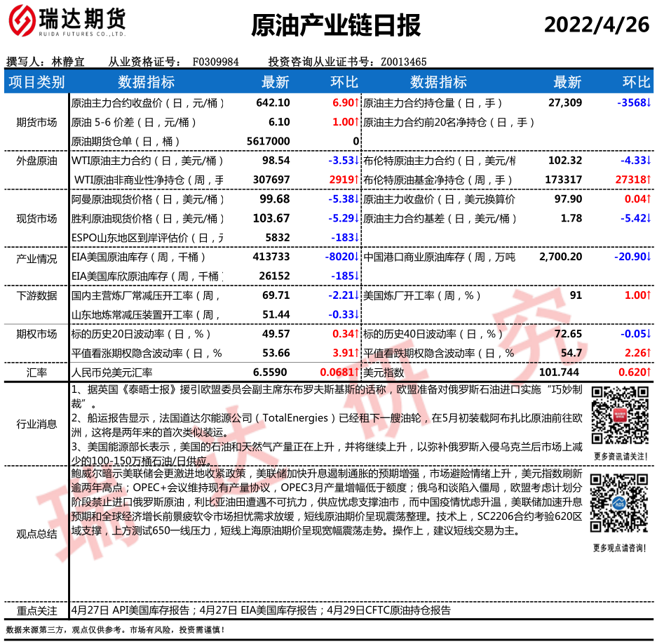Click the 更多观点请咨询 caption
Image resolution: width=657 pixels, height=644 pixels.
(620, 547)
